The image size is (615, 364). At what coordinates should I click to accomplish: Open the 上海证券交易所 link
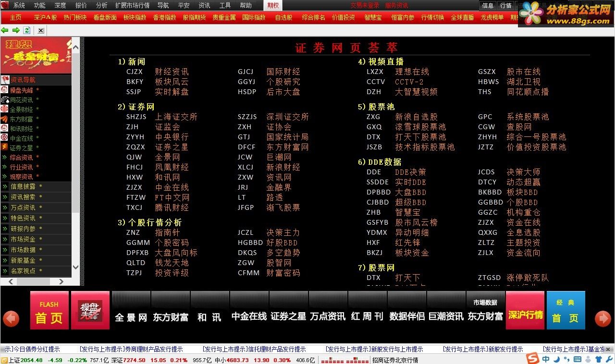coord(176,117)
